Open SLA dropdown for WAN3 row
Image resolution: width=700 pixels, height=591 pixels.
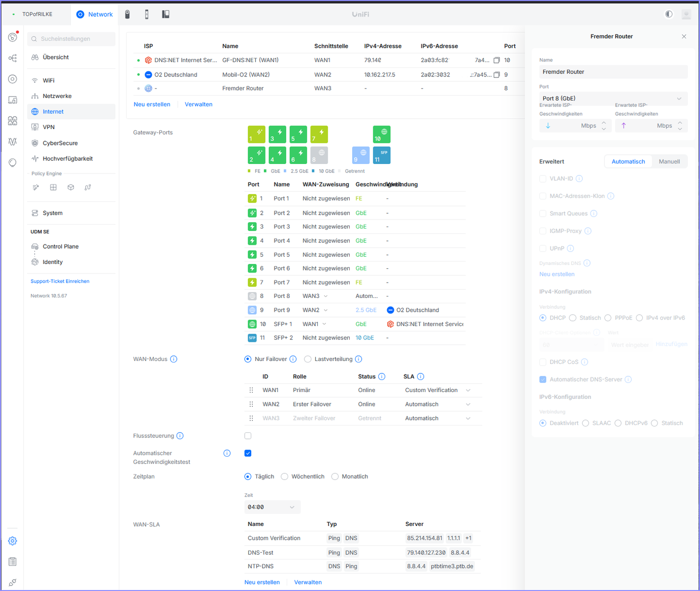(468, 419)
